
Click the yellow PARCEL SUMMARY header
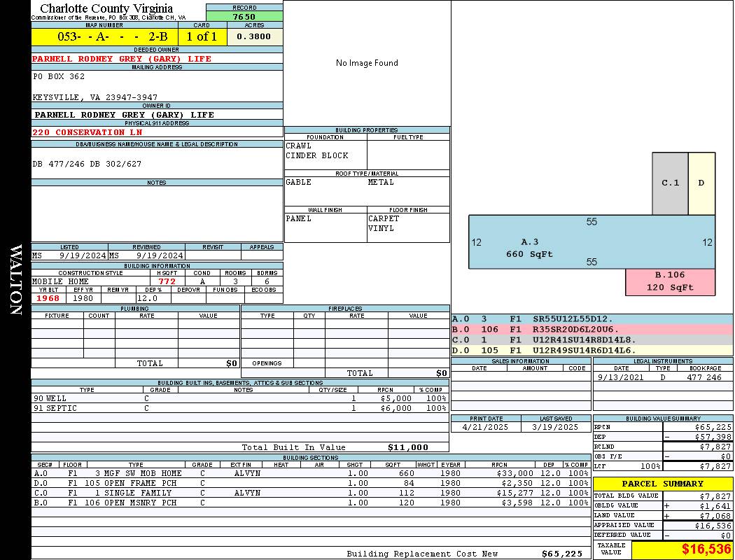[662, 484]
